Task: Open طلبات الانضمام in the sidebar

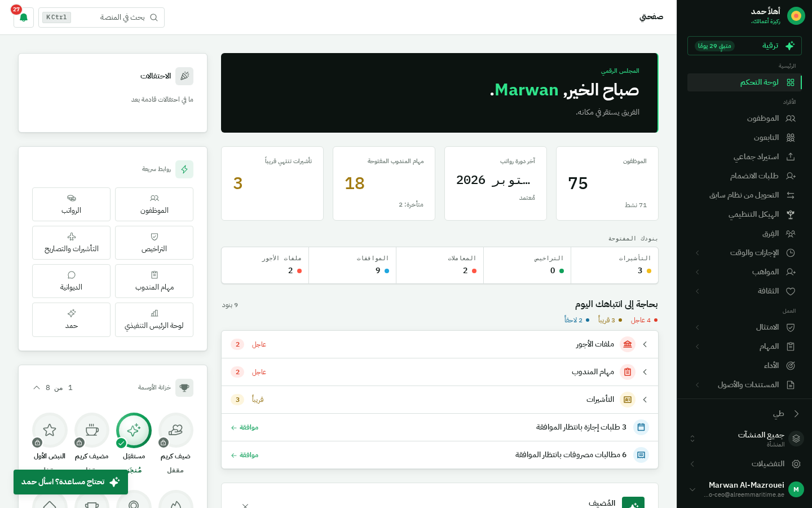Action: click(744, 176)
